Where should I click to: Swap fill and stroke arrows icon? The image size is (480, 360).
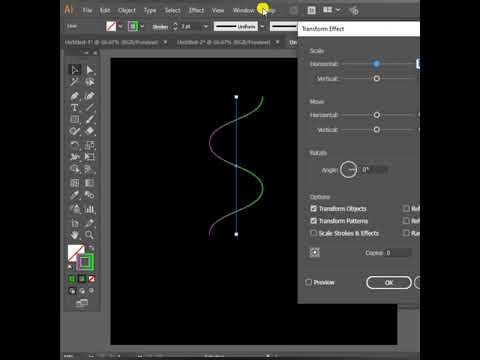pos(91,248)
